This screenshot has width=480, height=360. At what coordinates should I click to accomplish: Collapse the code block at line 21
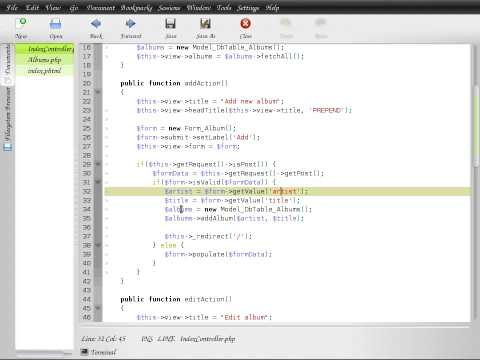click(98, 92)
